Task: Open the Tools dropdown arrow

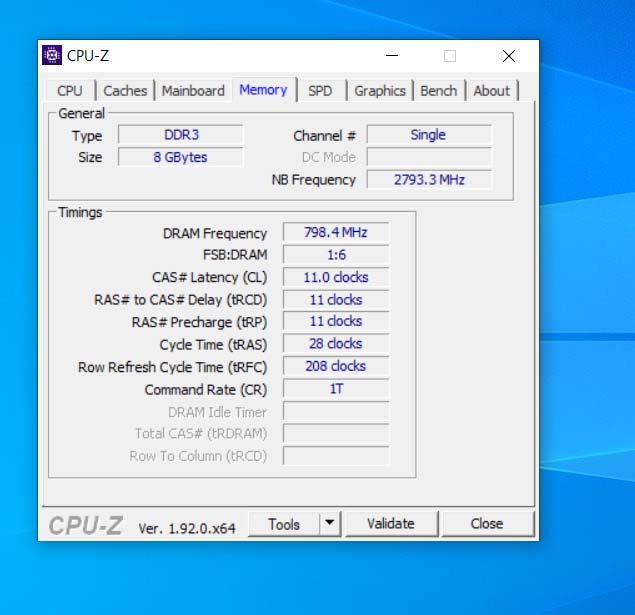Action: (330, 523)
